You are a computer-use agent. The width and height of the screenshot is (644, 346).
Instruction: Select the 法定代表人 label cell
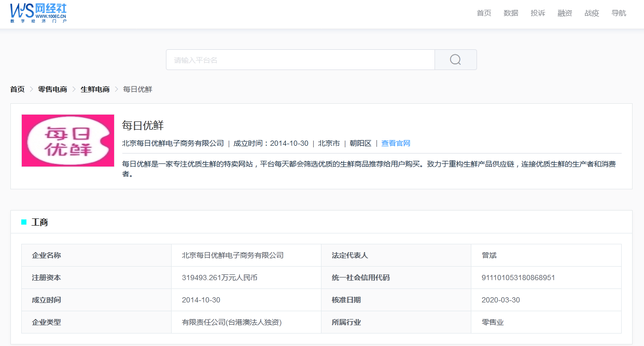(396, 255)
